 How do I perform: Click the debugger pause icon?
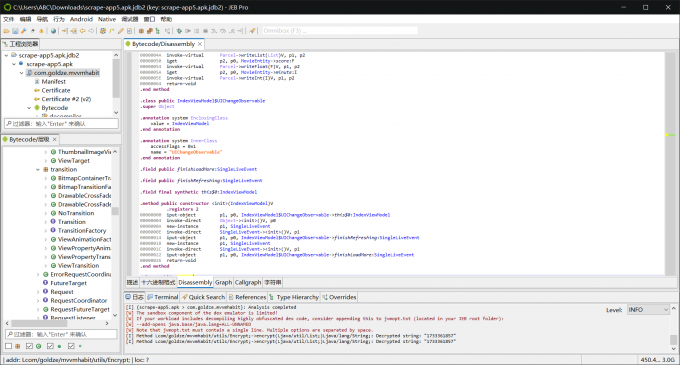pos(196,31)
